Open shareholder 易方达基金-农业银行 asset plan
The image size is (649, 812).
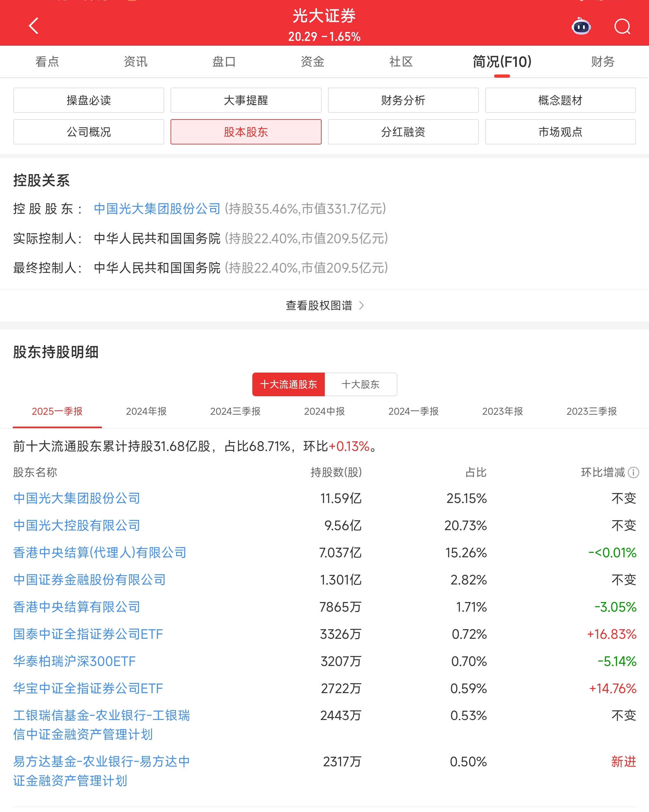102,771
